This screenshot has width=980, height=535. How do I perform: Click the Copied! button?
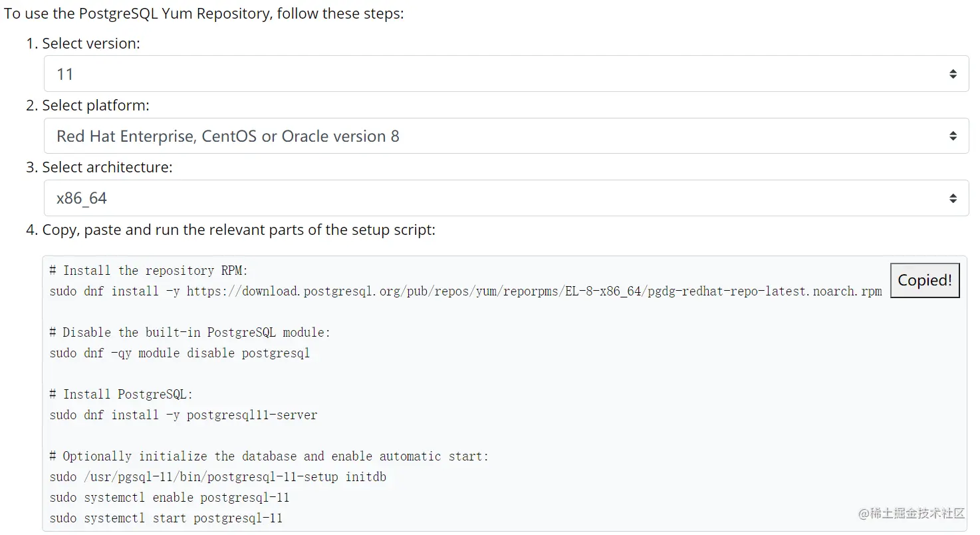coord(925,280)
